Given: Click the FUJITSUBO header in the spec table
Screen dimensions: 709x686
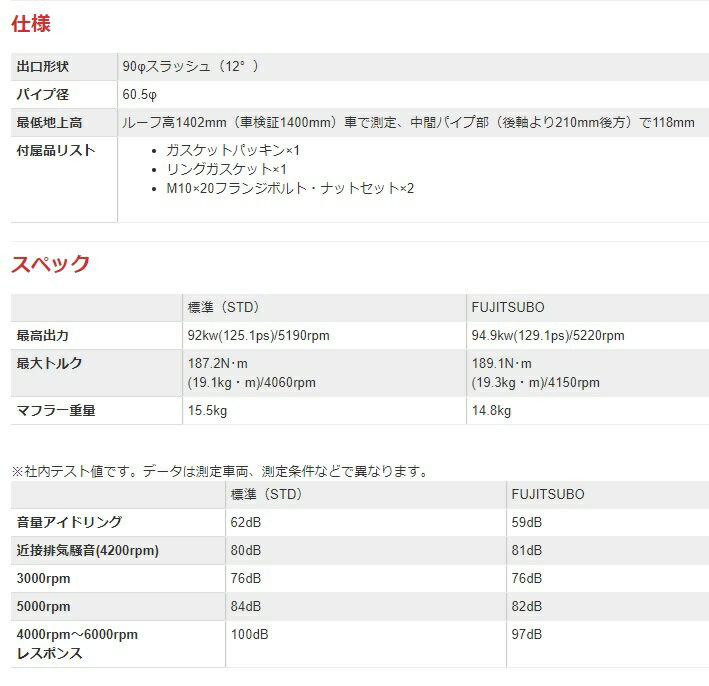Looking at the screenshot, I should tap(508, 307).
